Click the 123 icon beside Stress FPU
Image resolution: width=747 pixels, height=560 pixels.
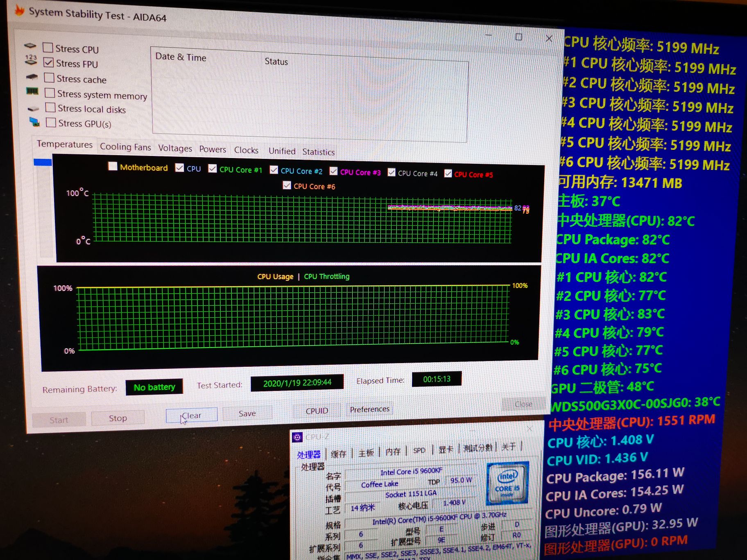coord(31,60)
